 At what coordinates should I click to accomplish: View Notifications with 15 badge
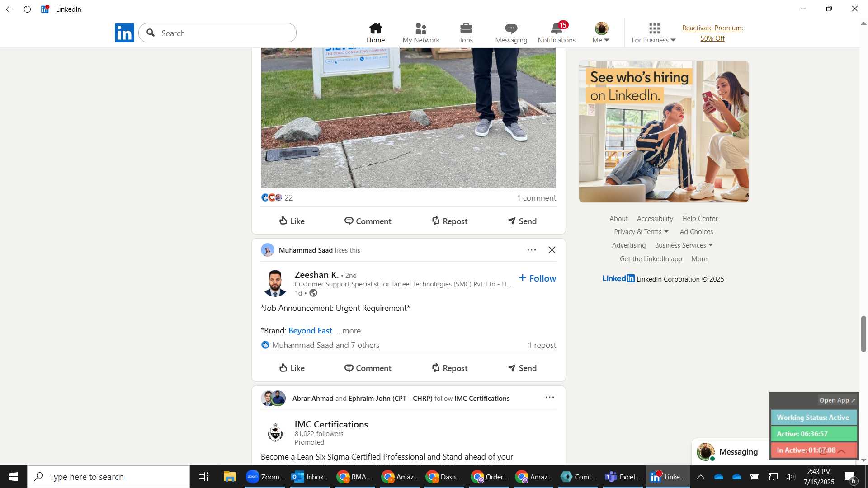tap(557, 33)
